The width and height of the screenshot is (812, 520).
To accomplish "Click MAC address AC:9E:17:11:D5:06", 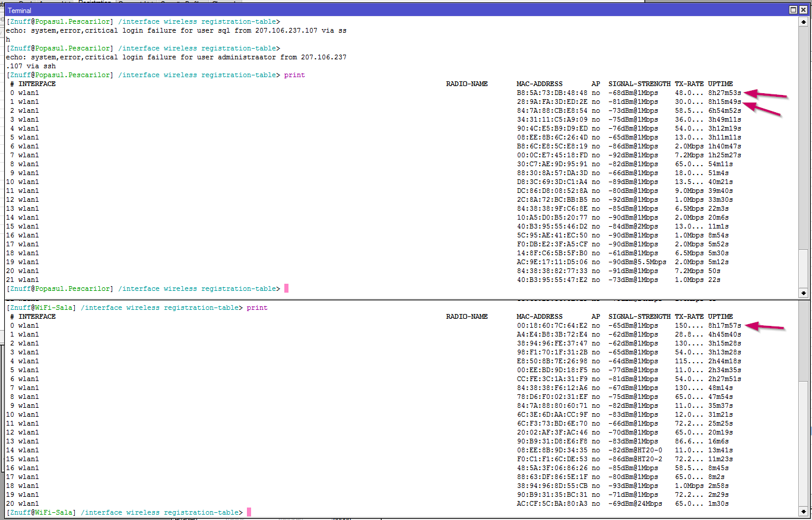I will tap(552, 262).
